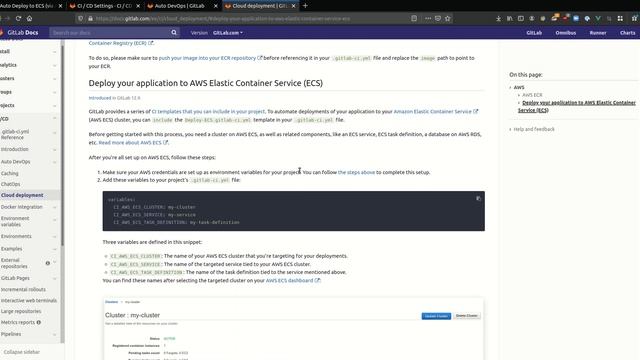Open new browser tab with plus button
The image size is (640, 360).
pyautogui.click(x=305, y=6)
